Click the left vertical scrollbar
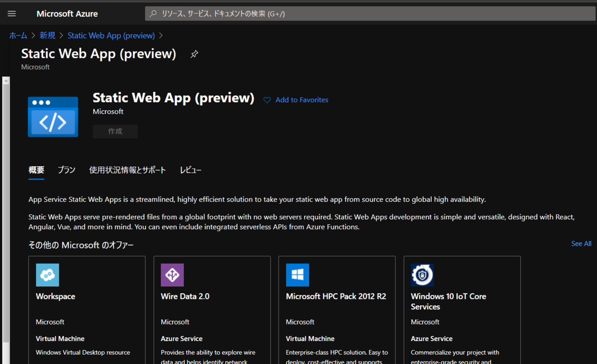 (x=6, y=214)
